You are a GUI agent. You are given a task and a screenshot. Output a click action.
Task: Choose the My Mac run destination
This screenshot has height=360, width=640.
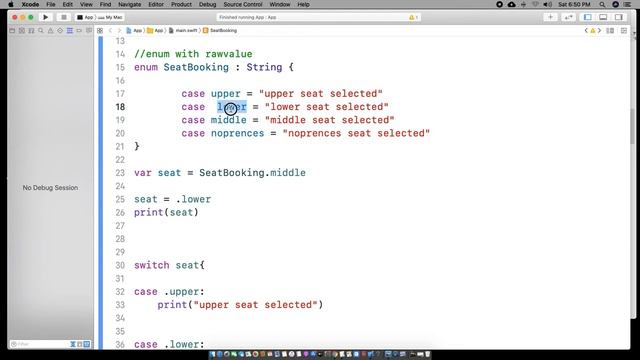click(110, 18)
